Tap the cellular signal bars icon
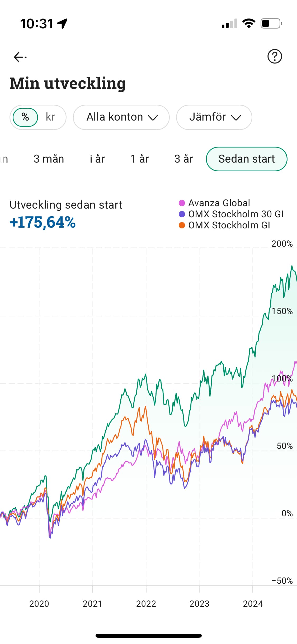 (x=229, y=24)
